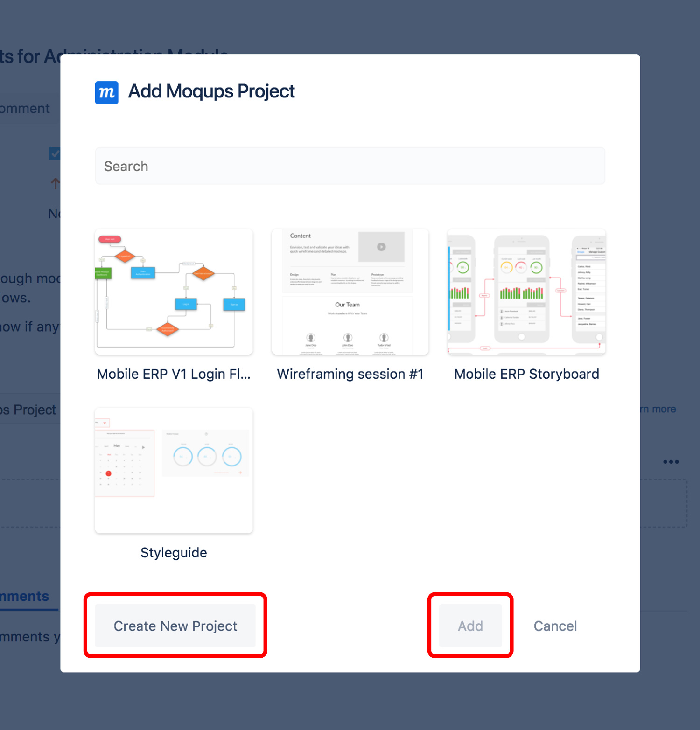Click the Mobile ERP Storyboard title label
The height and width of the screenshot is (730, 700).
point(526,374)
